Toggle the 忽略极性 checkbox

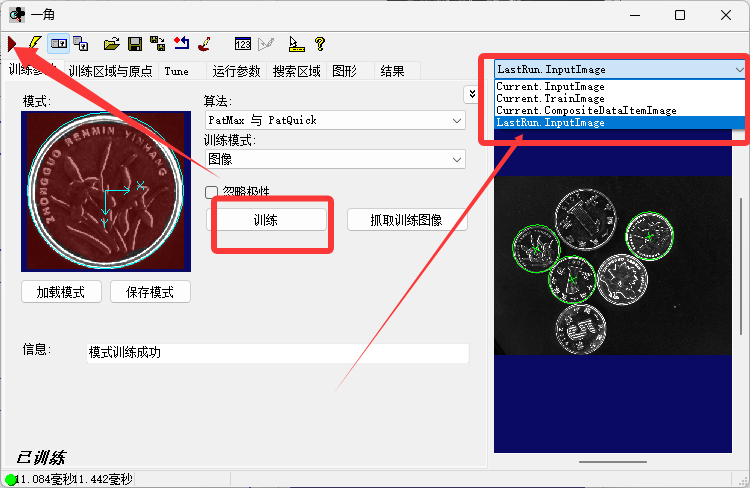click(x=211, y=192)
